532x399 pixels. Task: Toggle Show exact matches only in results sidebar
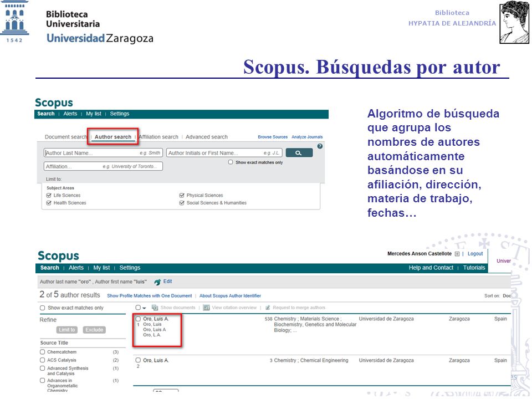[x=43, y=308]
